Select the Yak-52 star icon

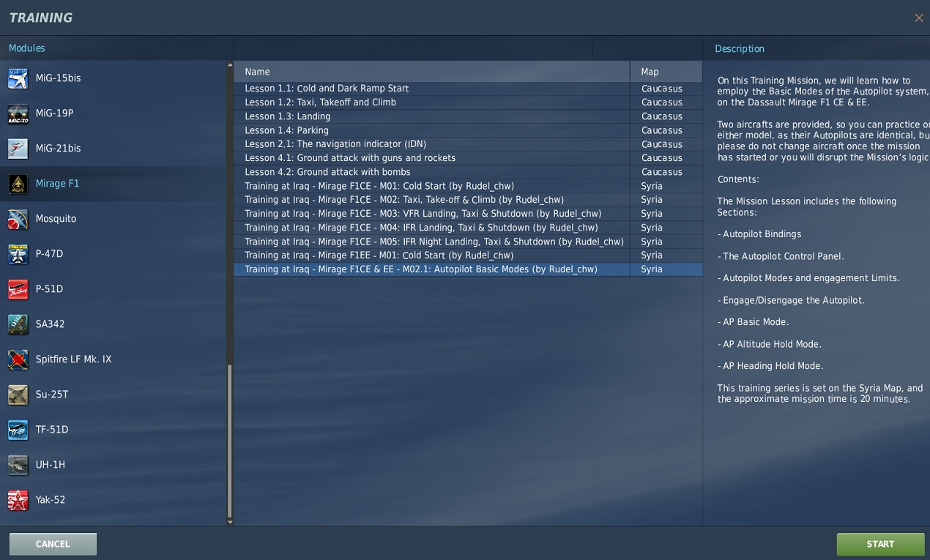click(18, 500)
